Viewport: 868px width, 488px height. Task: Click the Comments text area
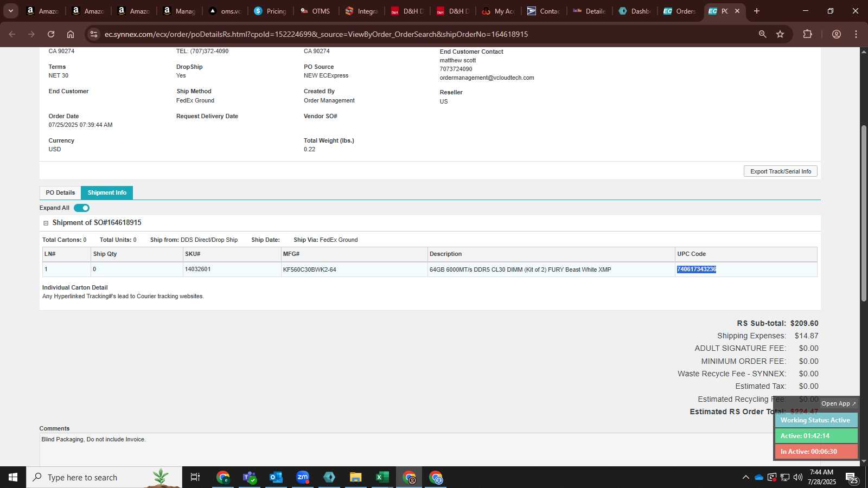tap(407, 449)
